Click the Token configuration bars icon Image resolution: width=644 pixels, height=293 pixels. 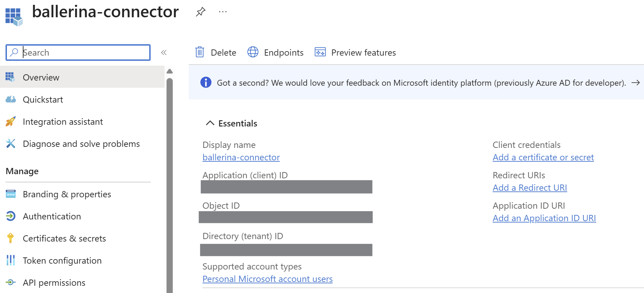tap(11, 260)
